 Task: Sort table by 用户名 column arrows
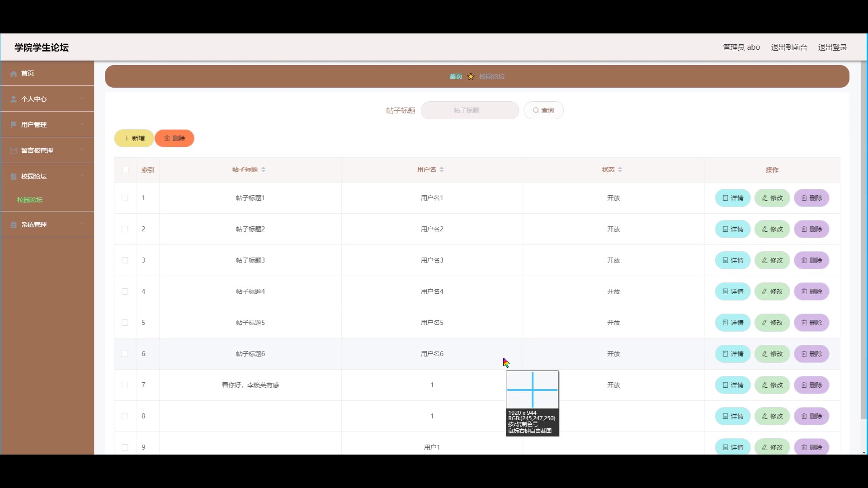click(442, 169)
